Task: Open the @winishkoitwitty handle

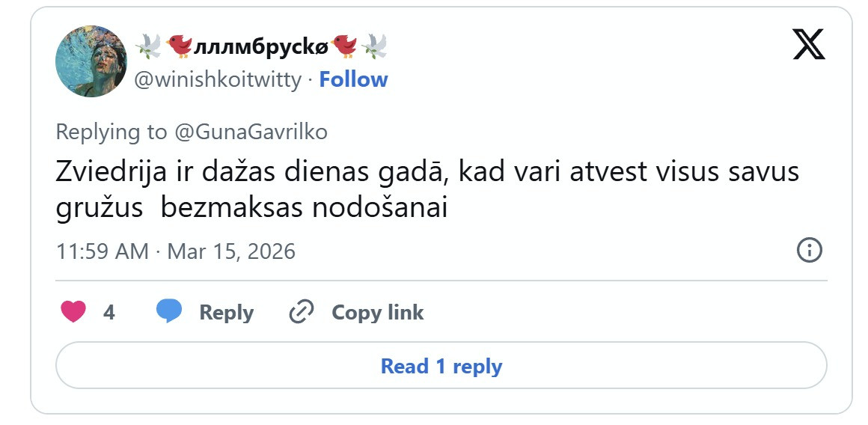Action: coord(218,79)
